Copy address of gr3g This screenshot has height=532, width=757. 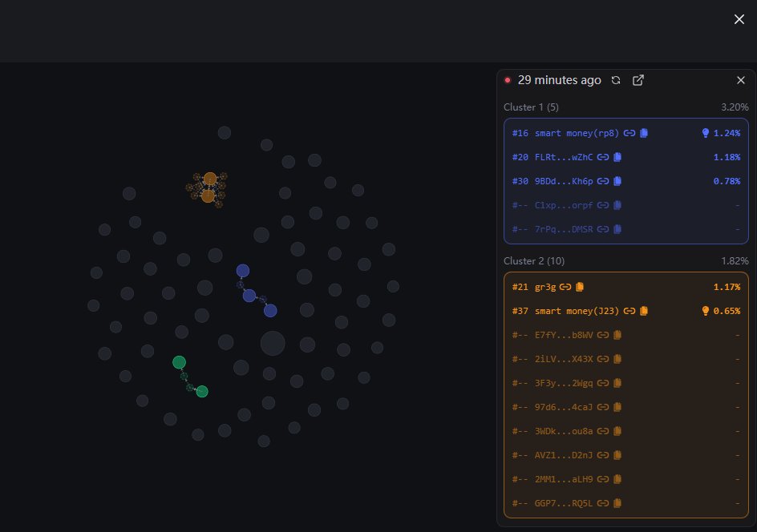[x=580, y=287]
